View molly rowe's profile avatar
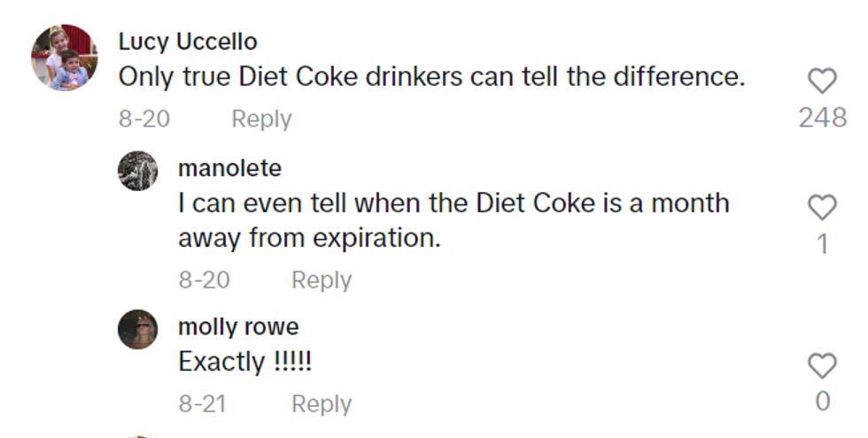This screenshot has width=868, height=438. (138, 329)
